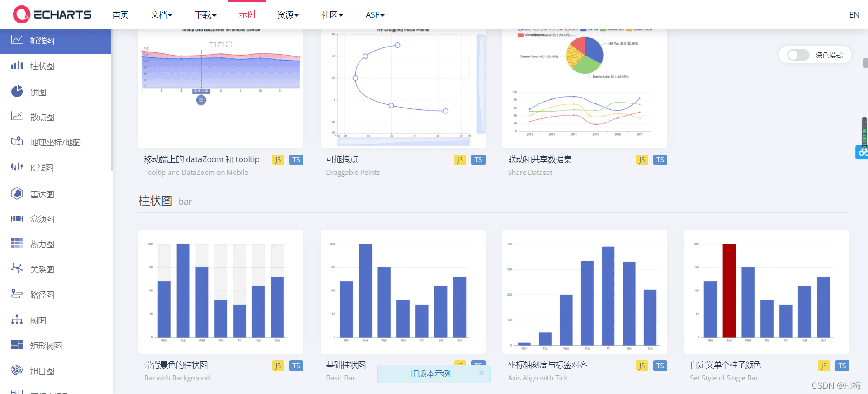The width and height of the screenshot is (868, 394).
Task: Open JS badge for 联动和共享数据集
Action: point(642,160)
